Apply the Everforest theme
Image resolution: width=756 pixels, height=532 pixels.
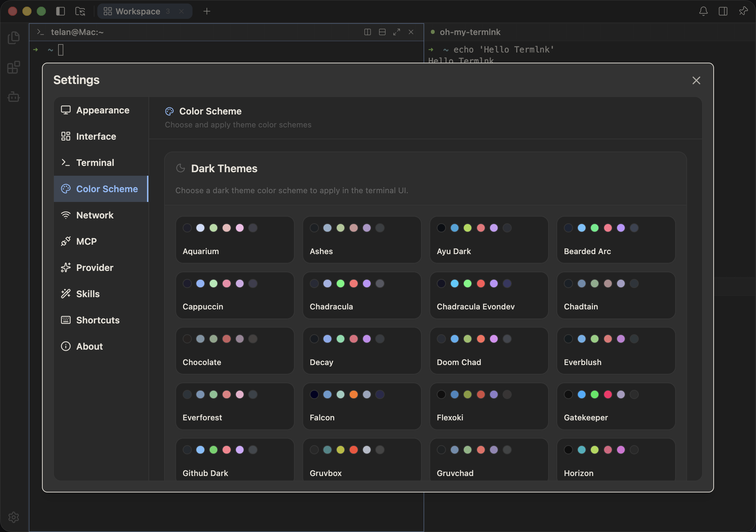point(235,406)
